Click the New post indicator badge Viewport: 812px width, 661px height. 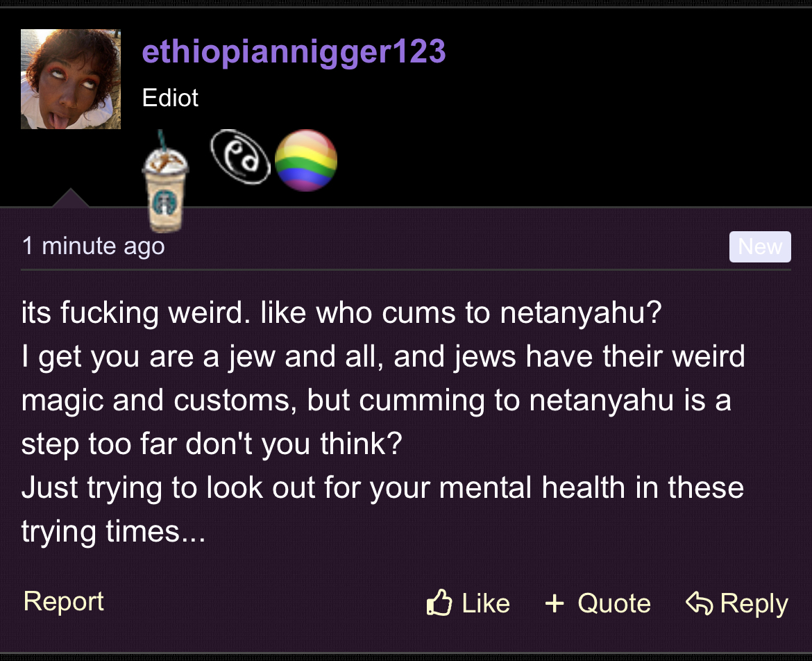[760, 246]
